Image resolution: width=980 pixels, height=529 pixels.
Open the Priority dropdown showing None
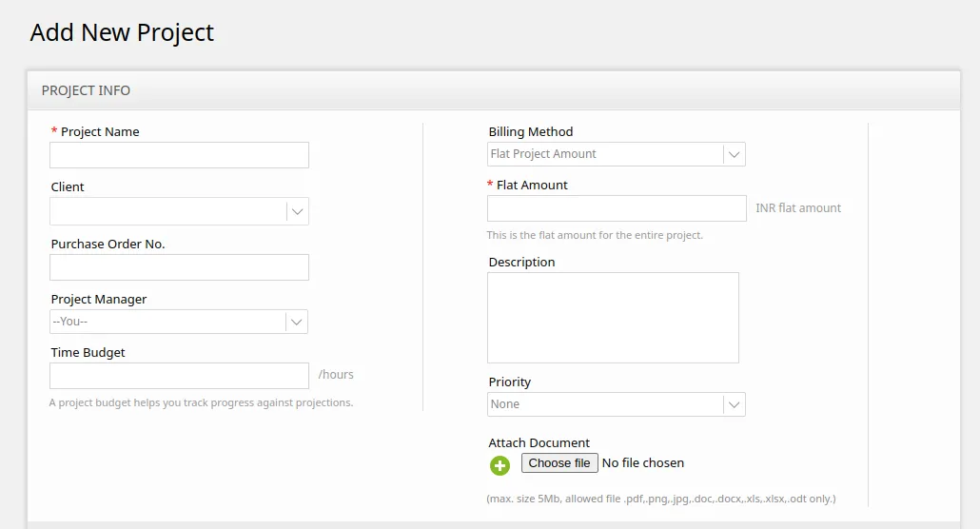[617, 404]
